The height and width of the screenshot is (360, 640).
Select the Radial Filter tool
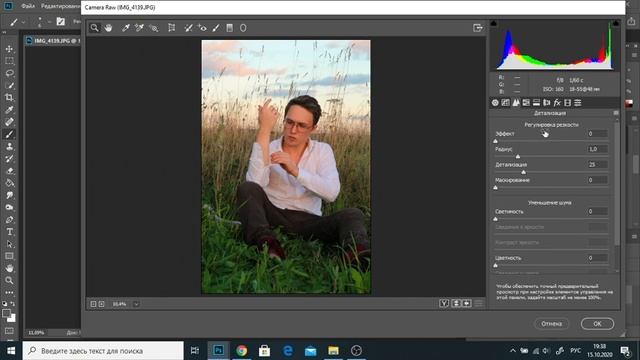coord(243,28)
